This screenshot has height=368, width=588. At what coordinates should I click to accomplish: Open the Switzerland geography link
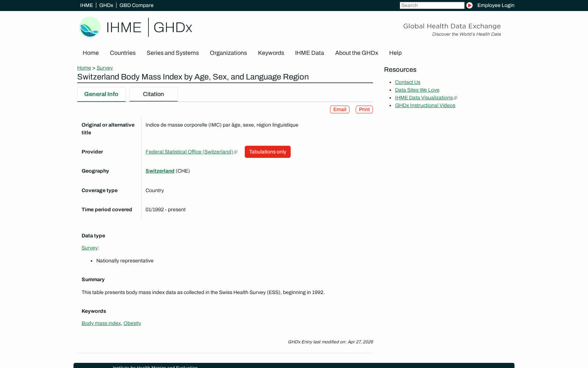point(160,171)
